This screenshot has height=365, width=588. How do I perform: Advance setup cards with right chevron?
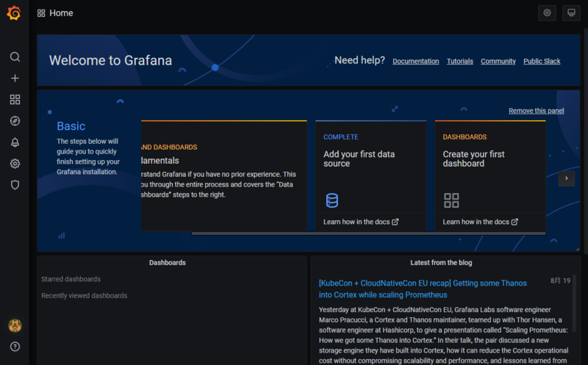(566, 178)
